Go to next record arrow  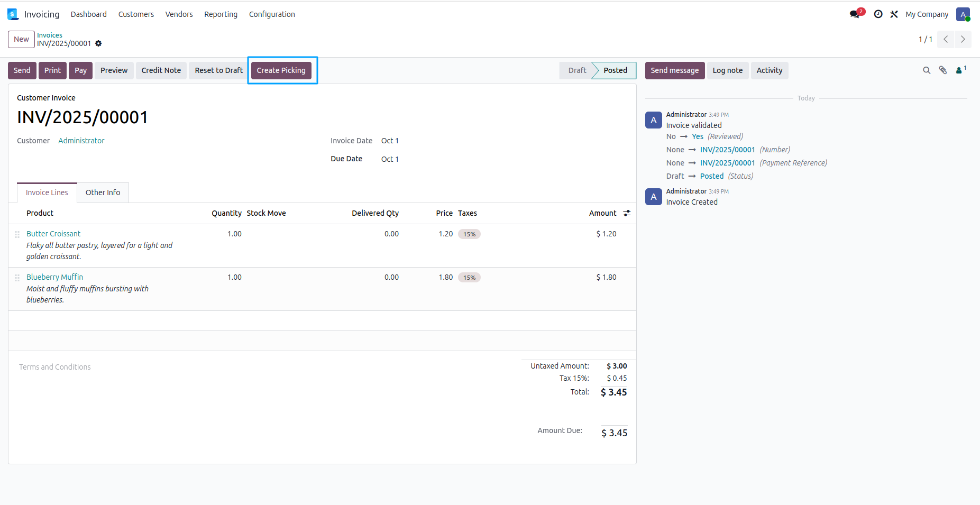(963, 39)
